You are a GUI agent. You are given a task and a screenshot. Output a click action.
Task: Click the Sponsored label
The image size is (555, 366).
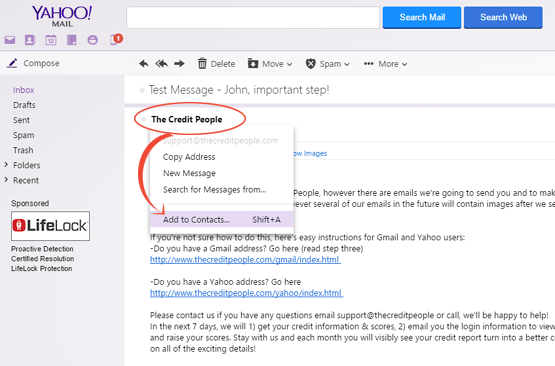pos(30,203)
